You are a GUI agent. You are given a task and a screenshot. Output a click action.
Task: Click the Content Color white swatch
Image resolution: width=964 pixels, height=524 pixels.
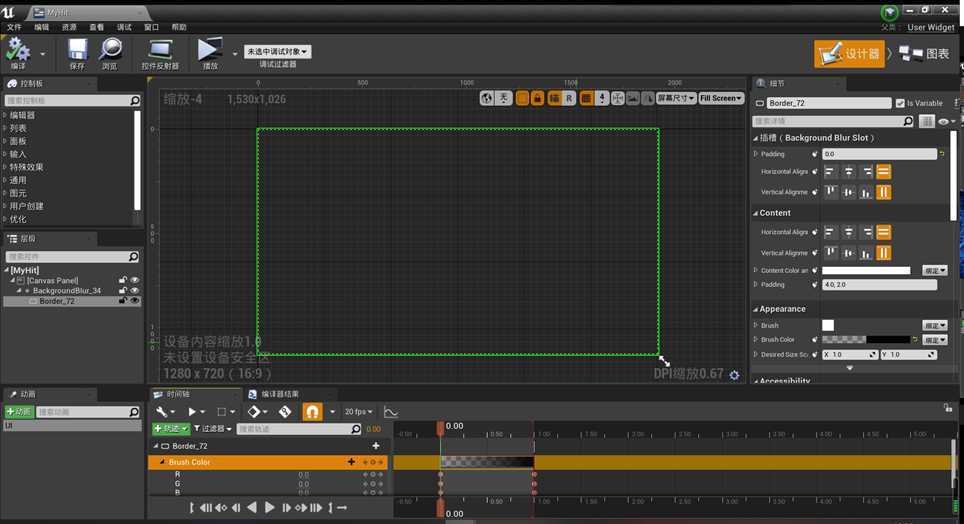[866, 271]
